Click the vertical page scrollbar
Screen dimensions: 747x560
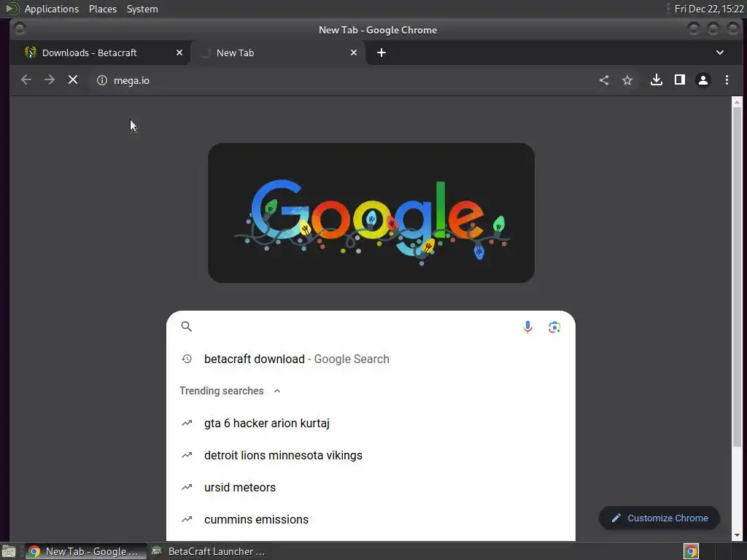click(x=737, y=276)
